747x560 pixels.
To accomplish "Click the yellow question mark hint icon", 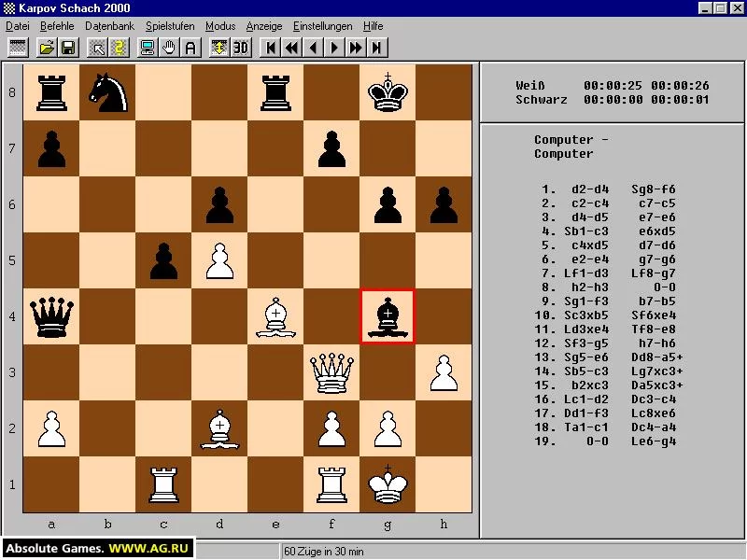I will click(120, 48).
